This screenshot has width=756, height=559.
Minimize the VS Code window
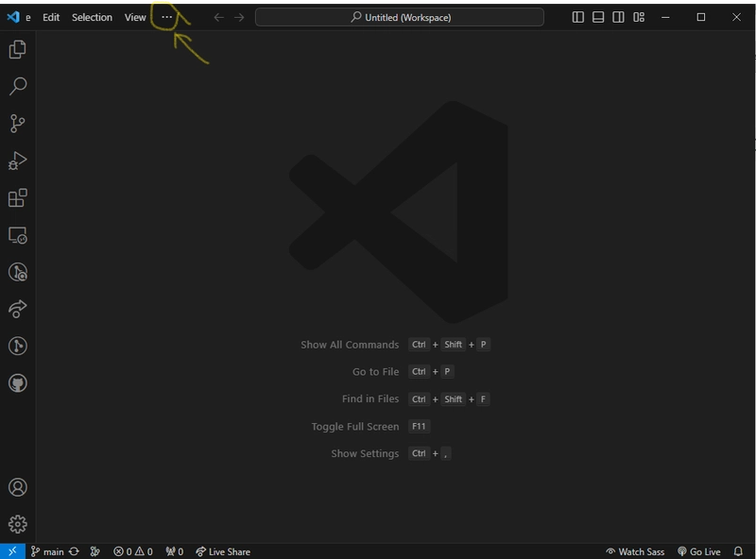(665, 17)
